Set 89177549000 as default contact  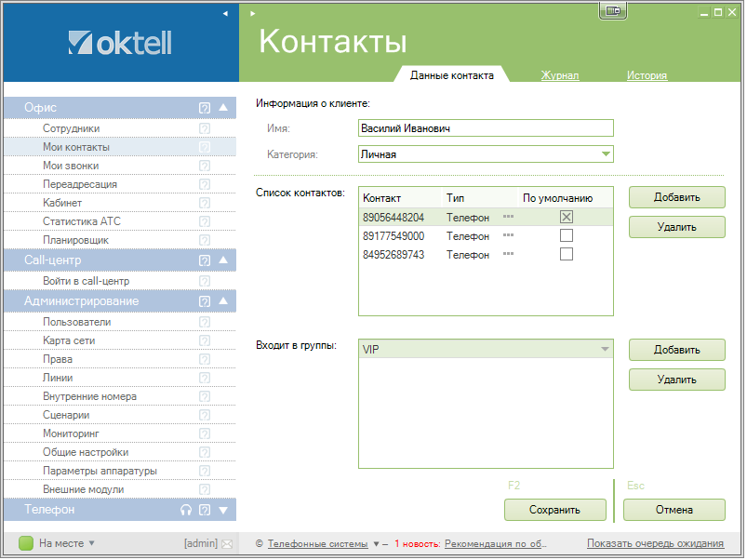pyautogui.click(x=566, y=236)
